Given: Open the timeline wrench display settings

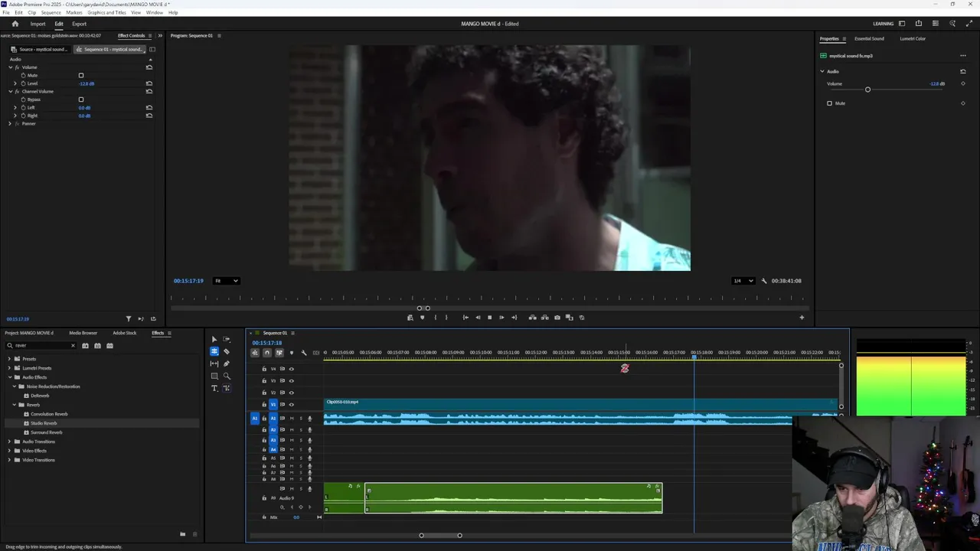Looking at the screenshot, I should [304, 353].
